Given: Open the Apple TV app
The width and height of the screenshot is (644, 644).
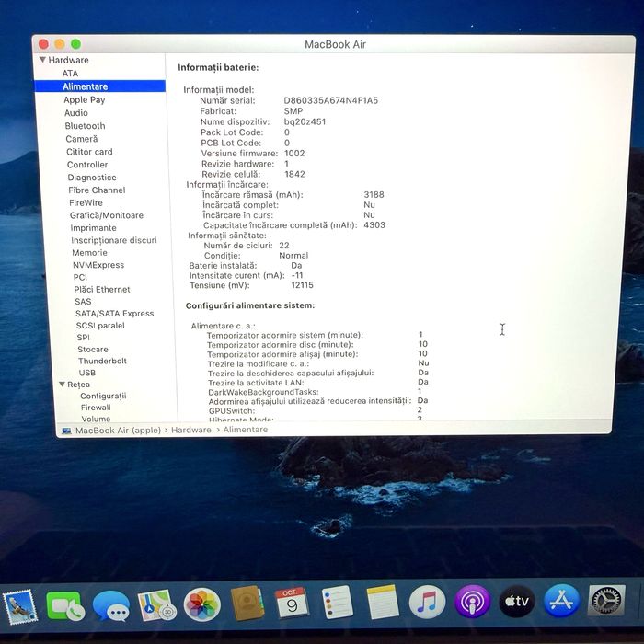Looking at the screenshot, I should (517, 602).
